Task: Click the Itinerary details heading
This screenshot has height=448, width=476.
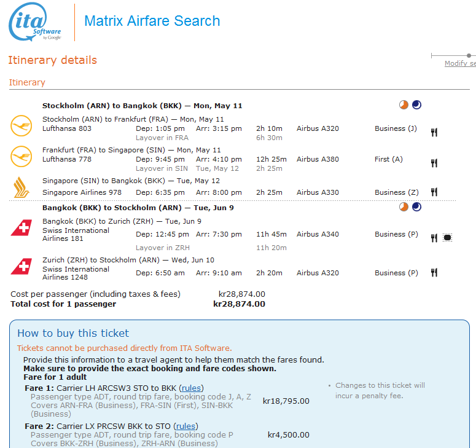Action: (53, 60)
